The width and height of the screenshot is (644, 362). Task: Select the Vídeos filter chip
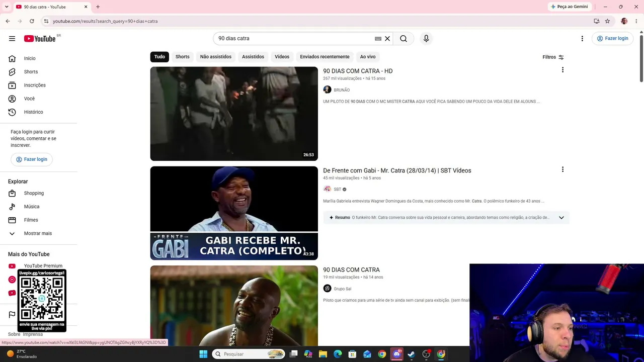click(282, 57)
